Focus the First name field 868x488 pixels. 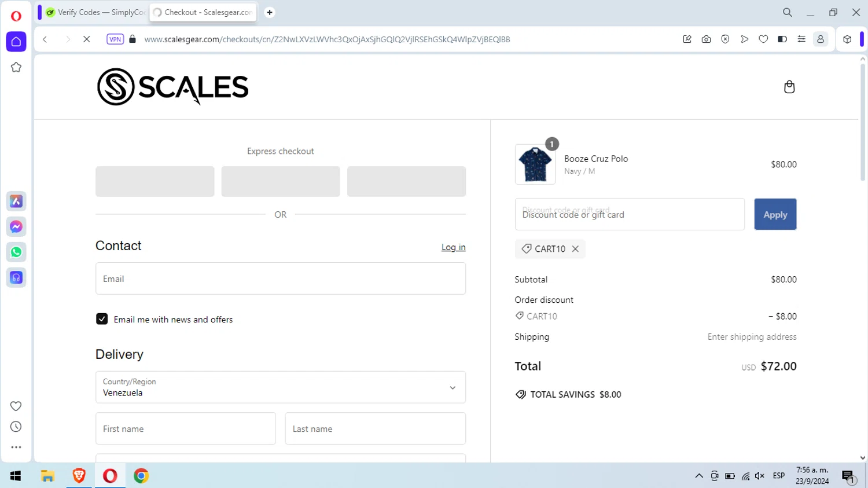(x=186, y=428)
